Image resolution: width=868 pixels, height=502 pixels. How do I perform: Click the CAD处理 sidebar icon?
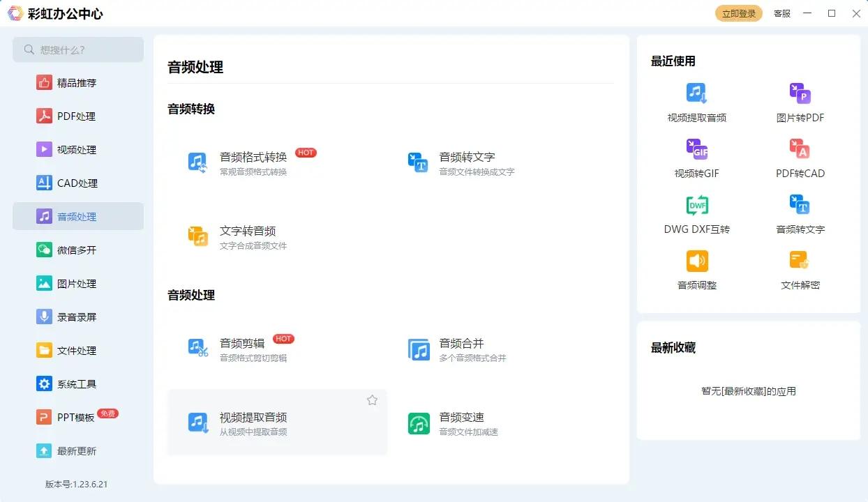click(45, 183)
